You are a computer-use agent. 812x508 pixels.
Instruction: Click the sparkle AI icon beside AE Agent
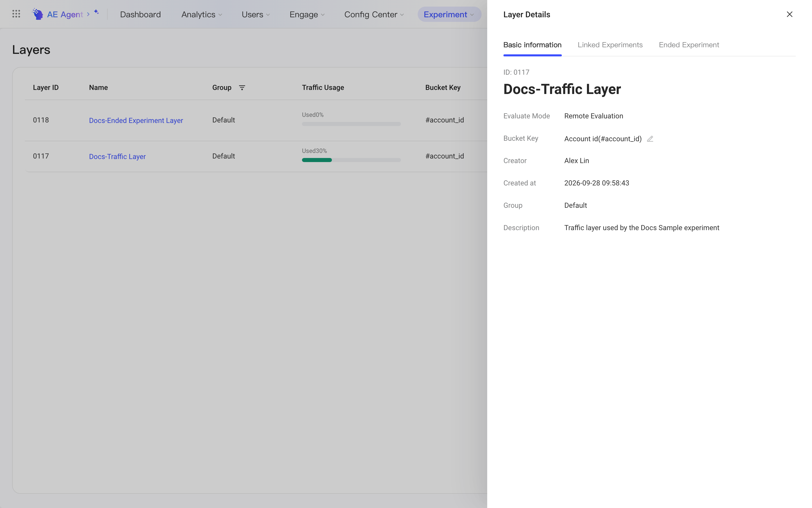pyautogui.click(x=96, y=12)
